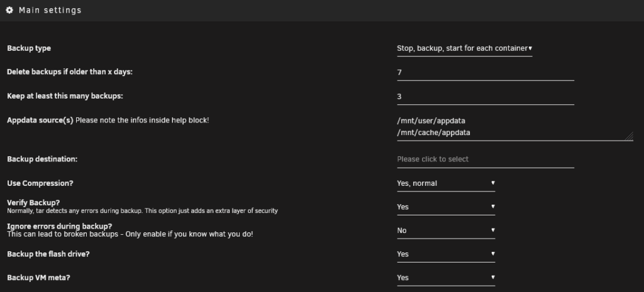Image resolution: width=644 pixels, height=292 pixels.
Task: Click the Main settings header title
Action: pyautogui.click(x=50, y=10)
